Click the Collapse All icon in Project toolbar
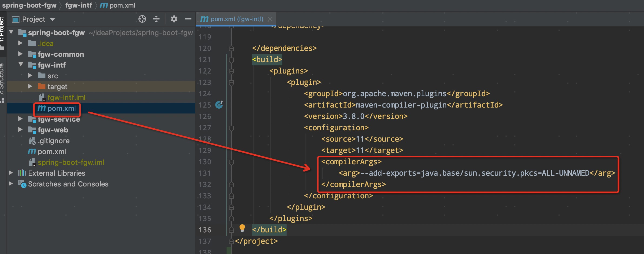The height and width of the screenshot is (254, 644). (157, 19)
